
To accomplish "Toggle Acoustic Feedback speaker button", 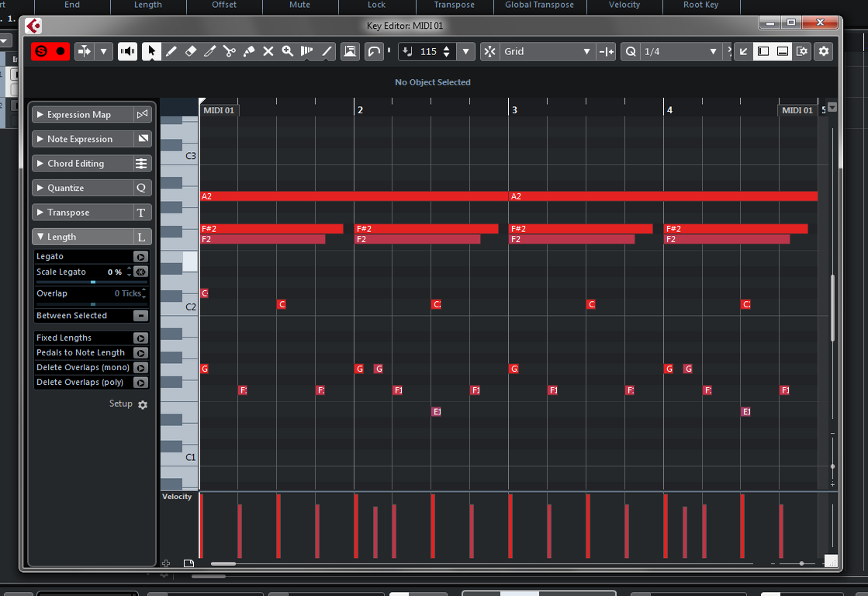I will (127, 51).
